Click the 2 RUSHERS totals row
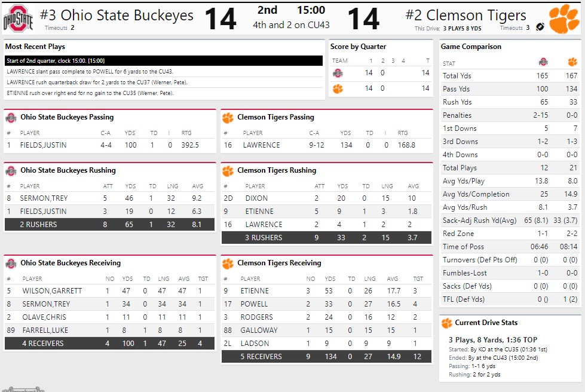 [x=109, y=225]
